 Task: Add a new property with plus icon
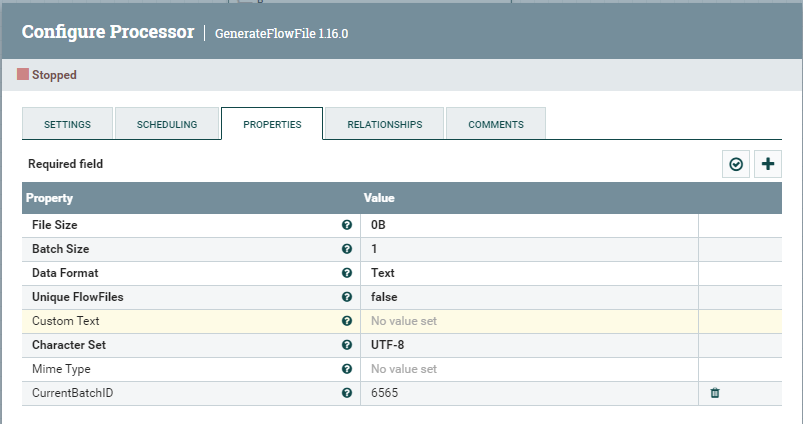(x=768, y=164)
